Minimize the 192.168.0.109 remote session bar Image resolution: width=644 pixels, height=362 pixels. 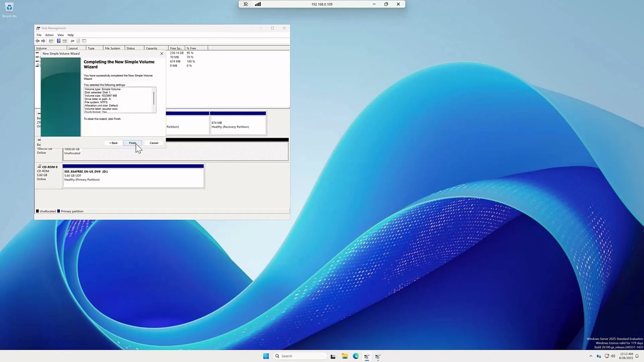point(374,4)
